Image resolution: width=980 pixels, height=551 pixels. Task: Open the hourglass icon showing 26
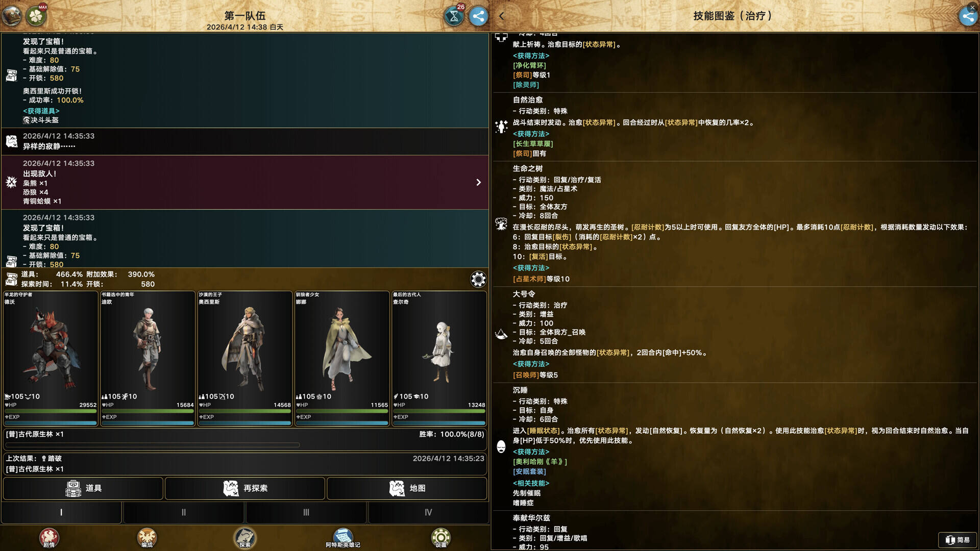[454, 16]
